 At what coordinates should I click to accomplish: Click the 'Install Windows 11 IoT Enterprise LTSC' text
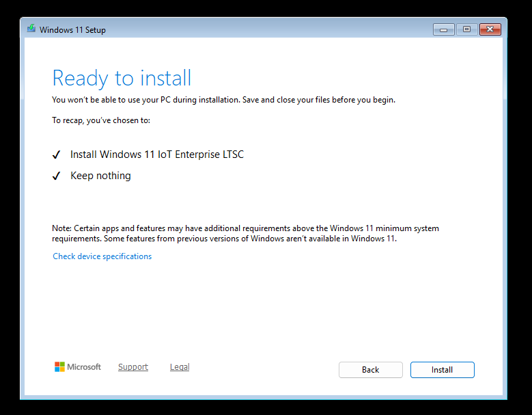pos(157,155)
